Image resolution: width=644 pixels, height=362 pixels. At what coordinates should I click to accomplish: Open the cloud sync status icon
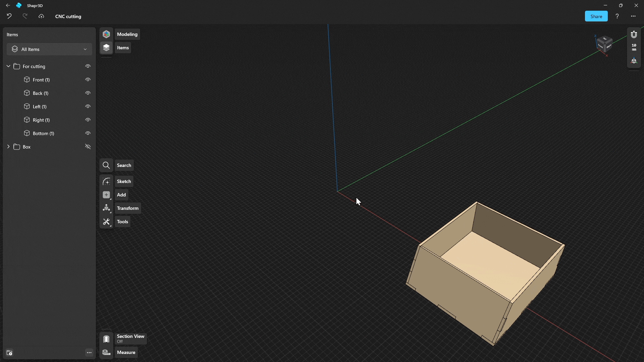pyautogui.click(x=41, y=16)
